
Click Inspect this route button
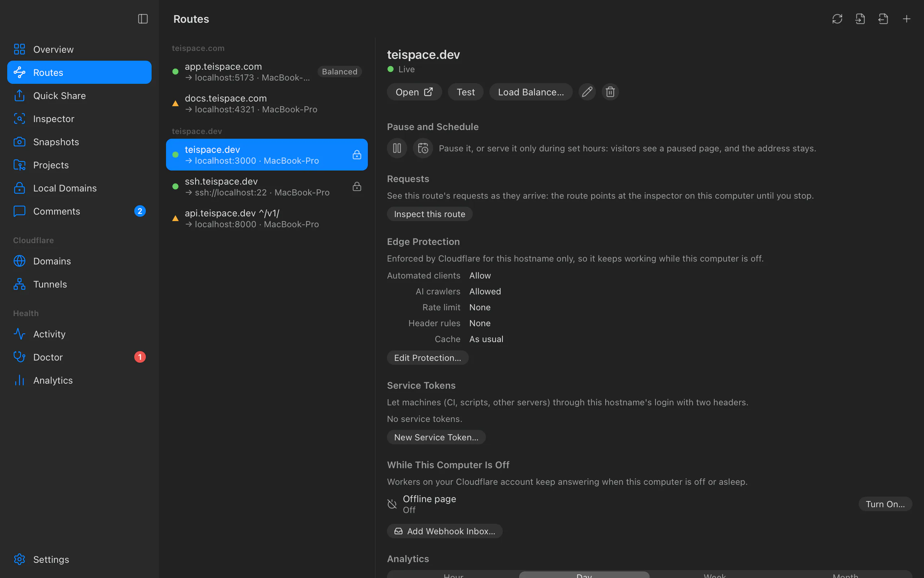click(x=430, y=214)
